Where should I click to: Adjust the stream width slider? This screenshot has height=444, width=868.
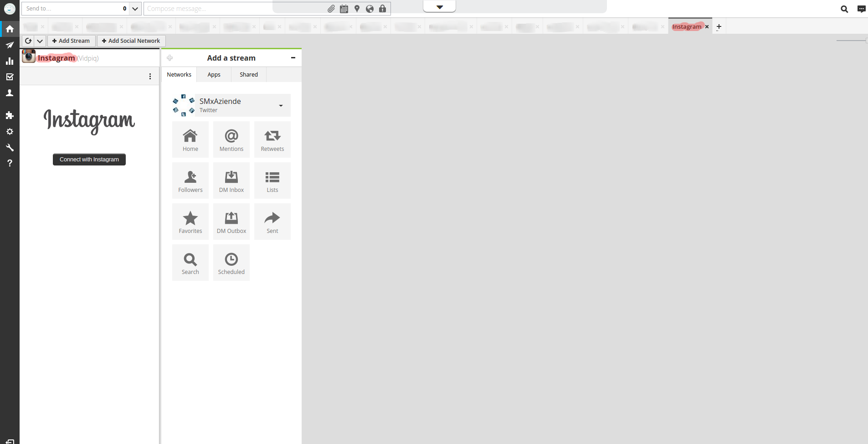coord(851,41)
